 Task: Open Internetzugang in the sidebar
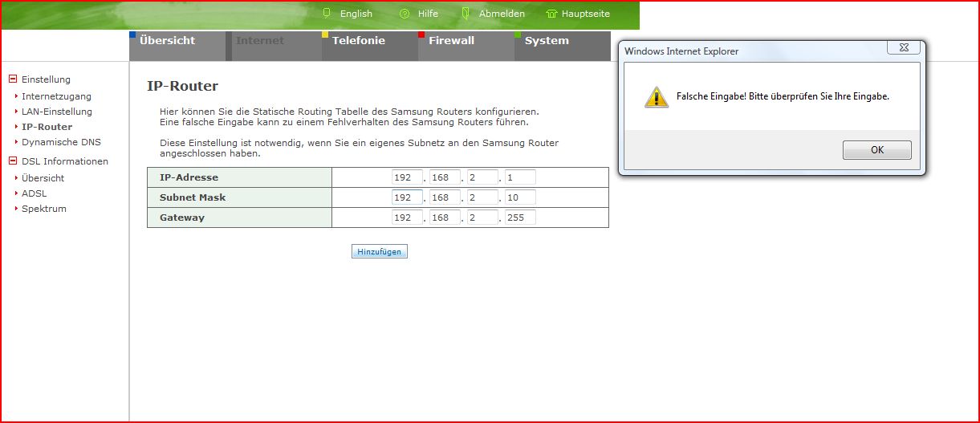click(x=56, y=96)
